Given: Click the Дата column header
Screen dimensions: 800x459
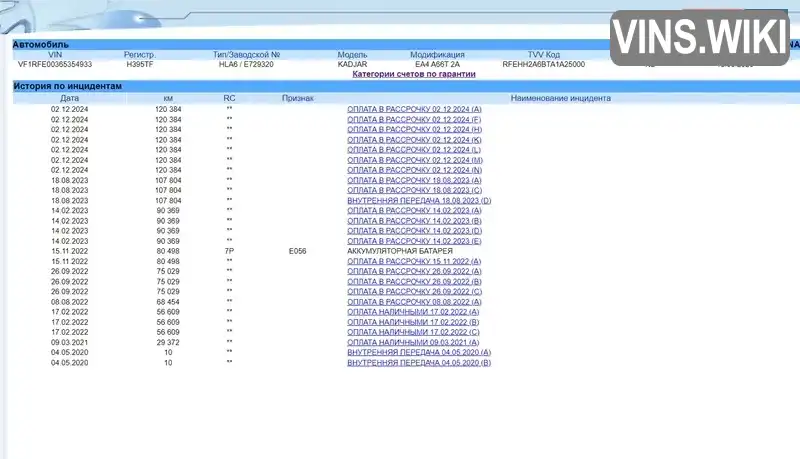Looking at the screenshot, I should (x=69, y=98).
